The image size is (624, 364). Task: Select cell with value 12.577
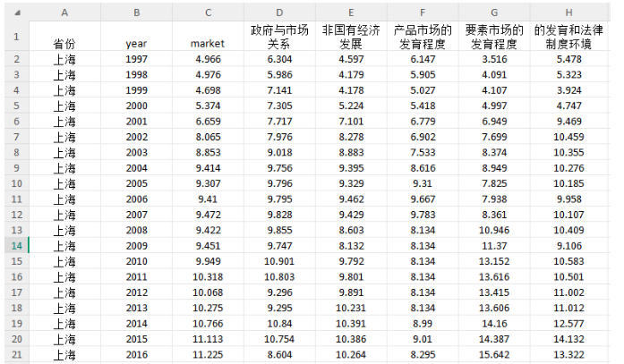pyautogui.click(x=569, y=324)
